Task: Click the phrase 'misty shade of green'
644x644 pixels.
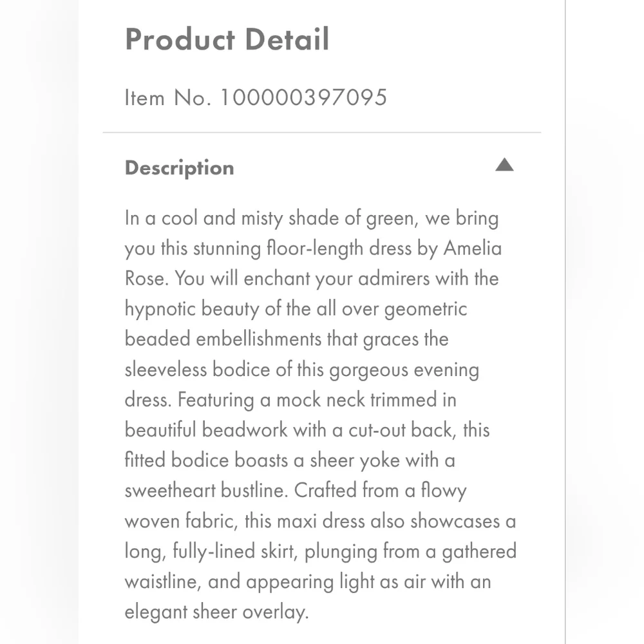Action: pos(330,218)
